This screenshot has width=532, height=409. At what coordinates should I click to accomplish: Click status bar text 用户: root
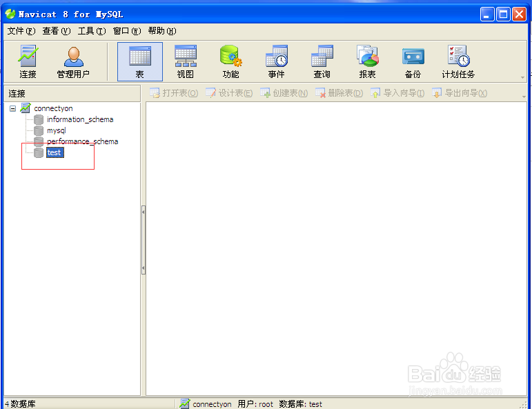pos(255,404)
